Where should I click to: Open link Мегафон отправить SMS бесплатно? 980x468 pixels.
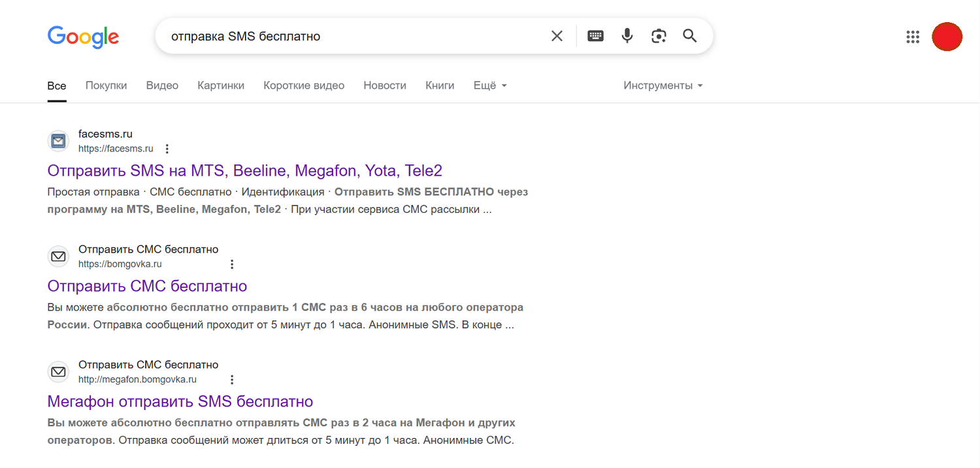click(180, 401)
